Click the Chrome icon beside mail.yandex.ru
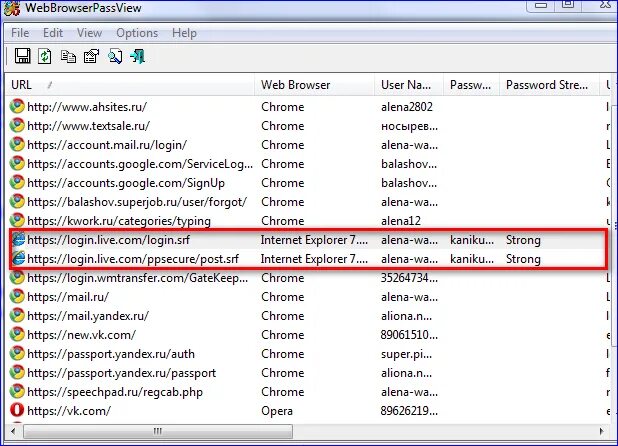The image size is (618, 446). pos(17,315)
